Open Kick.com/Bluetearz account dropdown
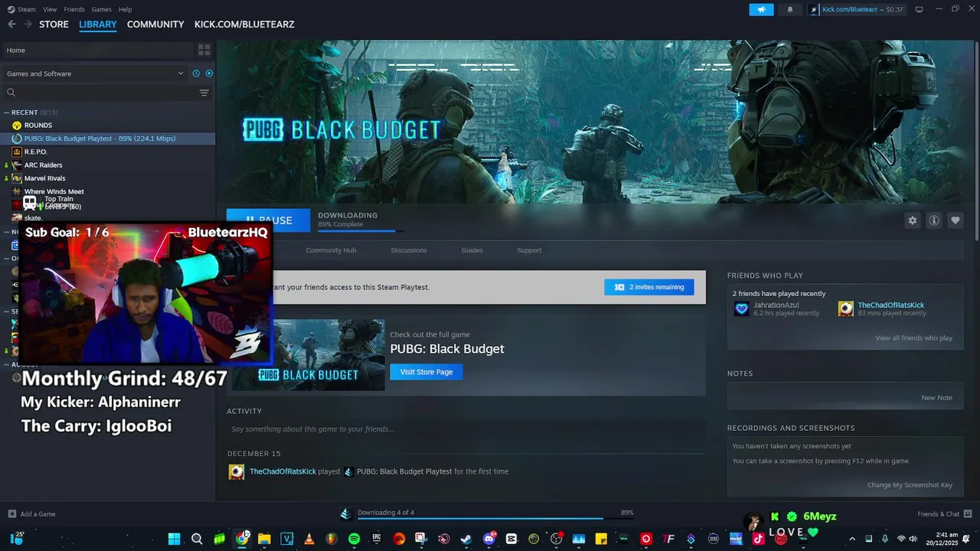Viewport: 980px width, 551px height. pyautogui.click(x=856, y=9)
